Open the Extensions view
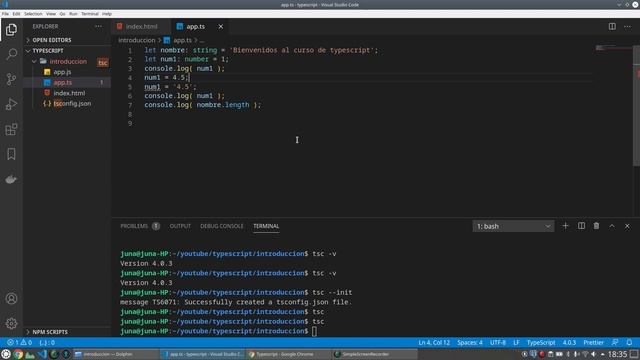 pyautogui.click(x=11, y=129)
